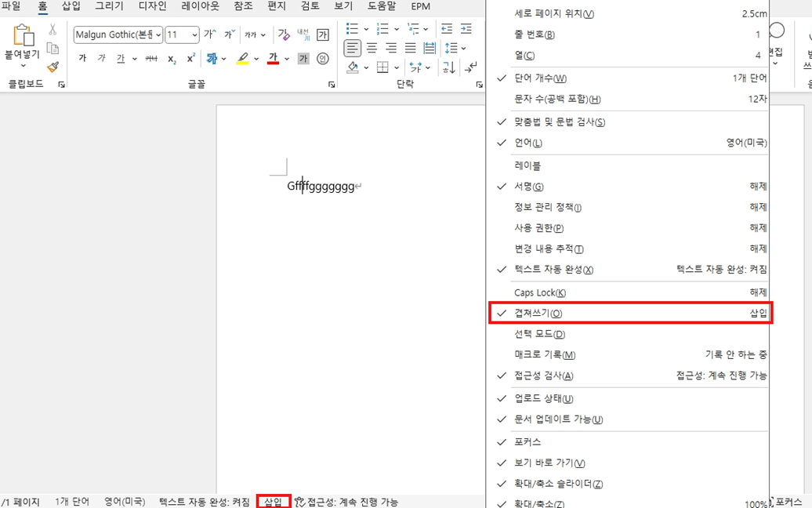
Task: Switch to the 레이아웃 ribbon tab
Action: click(x=200, y=6)
